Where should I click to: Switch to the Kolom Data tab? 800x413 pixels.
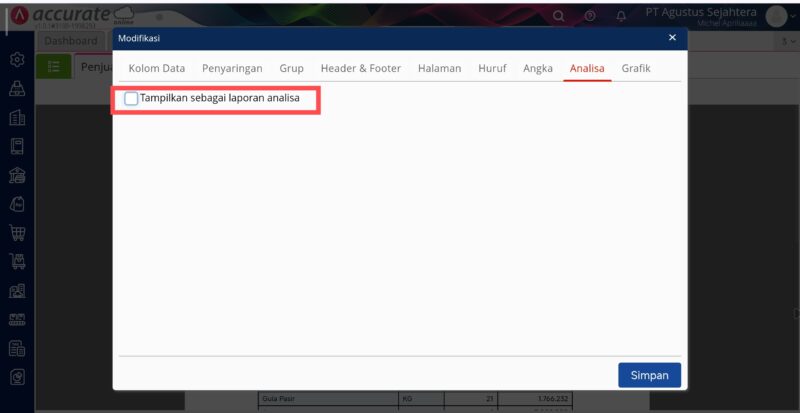pos(157,68)
